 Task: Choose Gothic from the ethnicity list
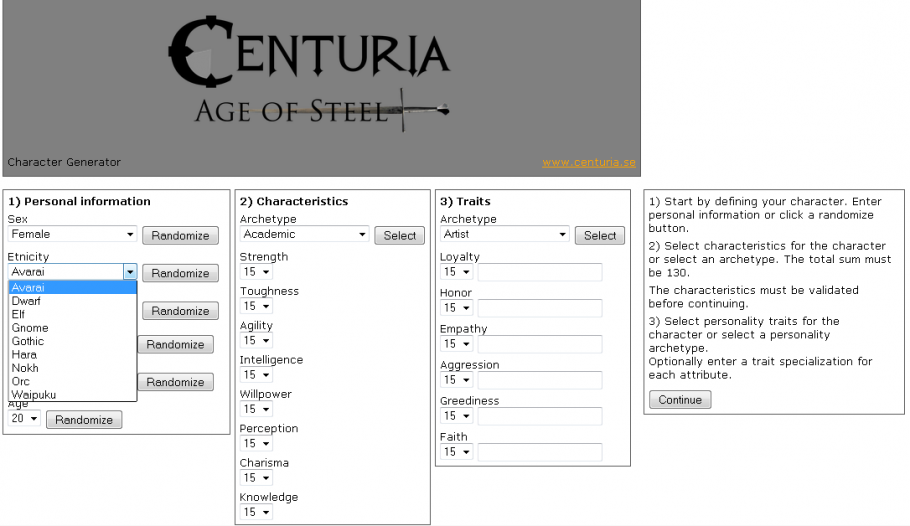[73, 341]
